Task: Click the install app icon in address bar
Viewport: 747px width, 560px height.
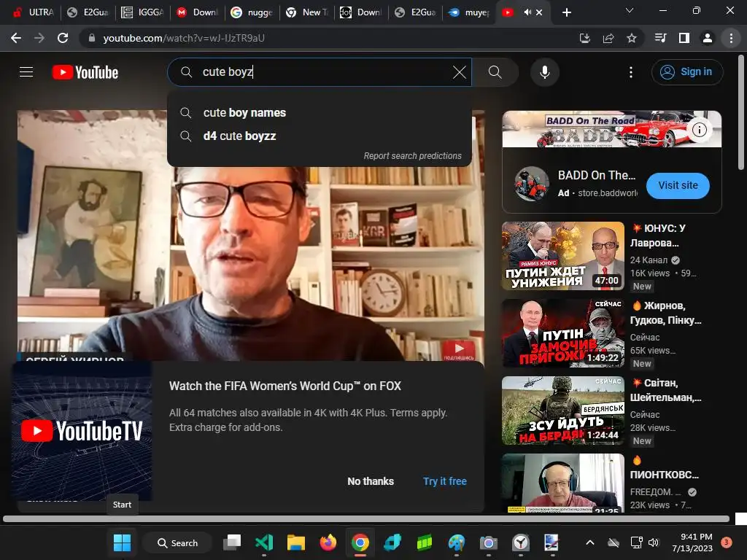Action: (x=584, y=38)
